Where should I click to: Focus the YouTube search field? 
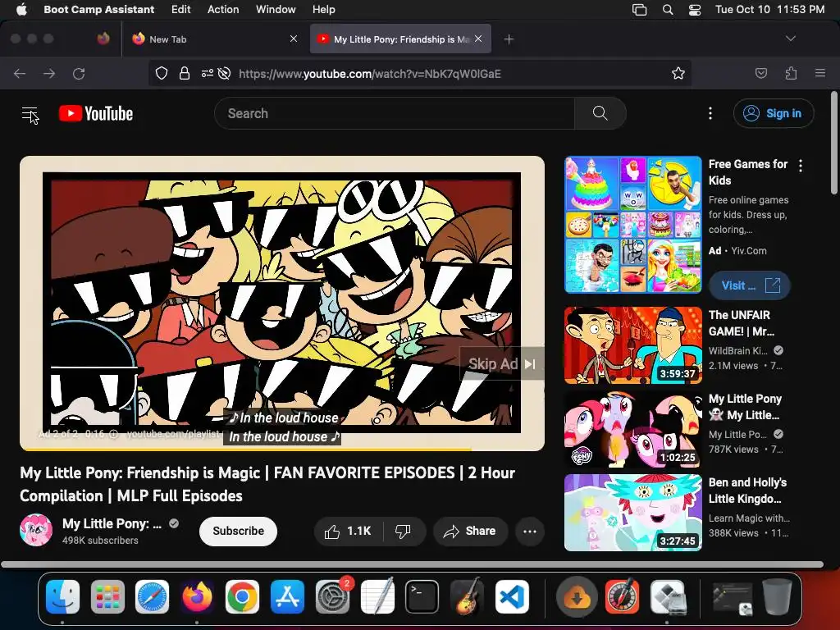click(x=395, y=113)
